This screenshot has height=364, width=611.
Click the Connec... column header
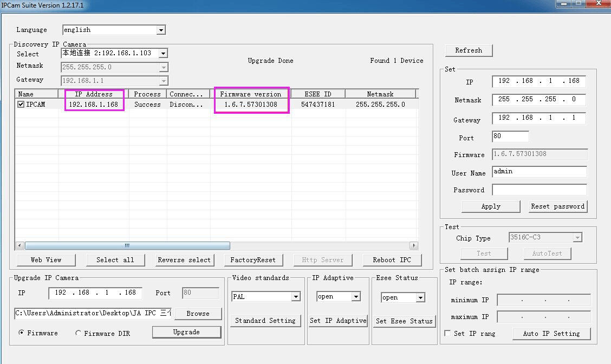point(188,94)
